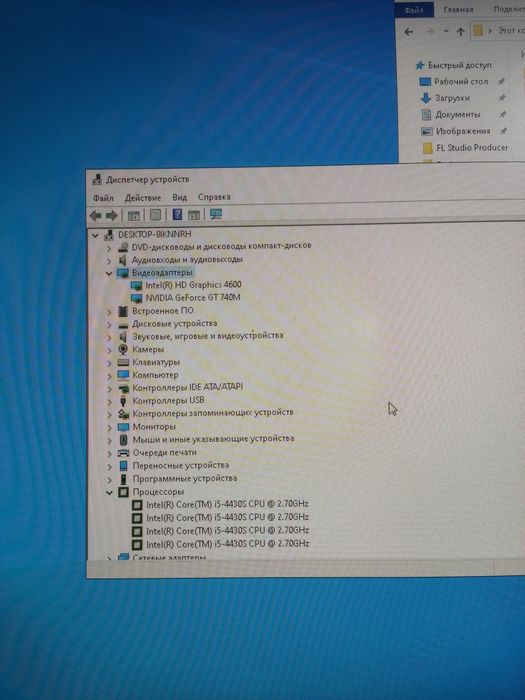Screen dimensions: 525x700
Task: Open the Справка menu
Action: (214, 197)
